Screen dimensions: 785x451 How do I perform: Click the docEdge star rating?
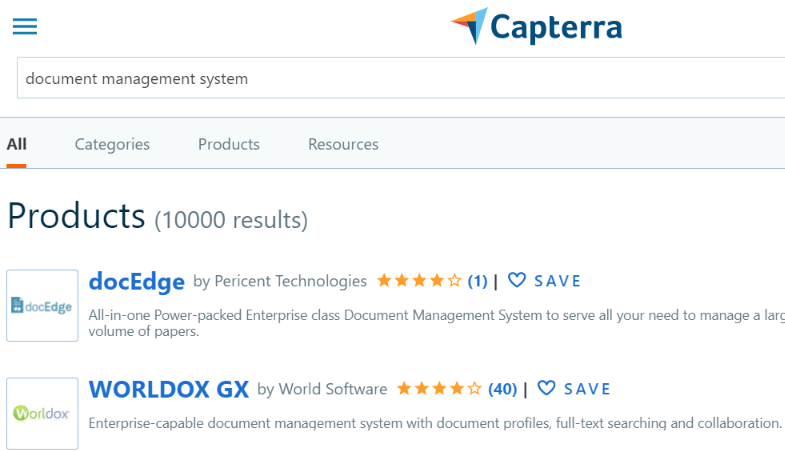pos(420,281)
